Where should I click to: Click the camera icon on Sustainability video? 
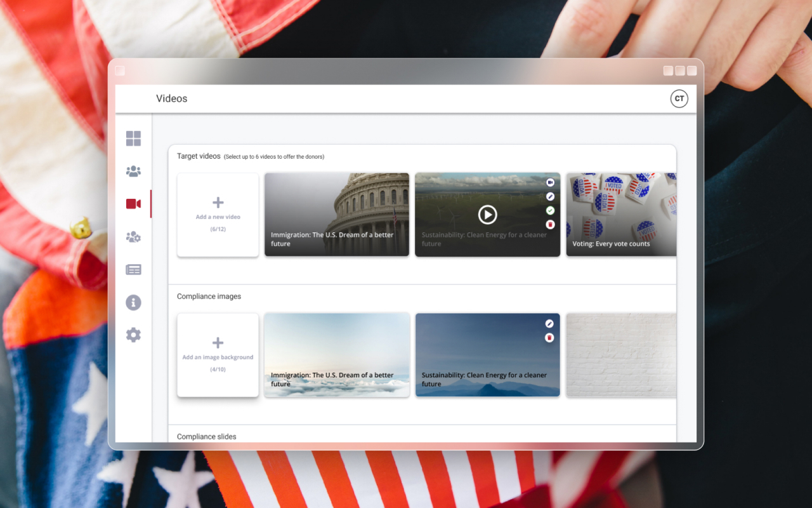[x=550, y=182]
